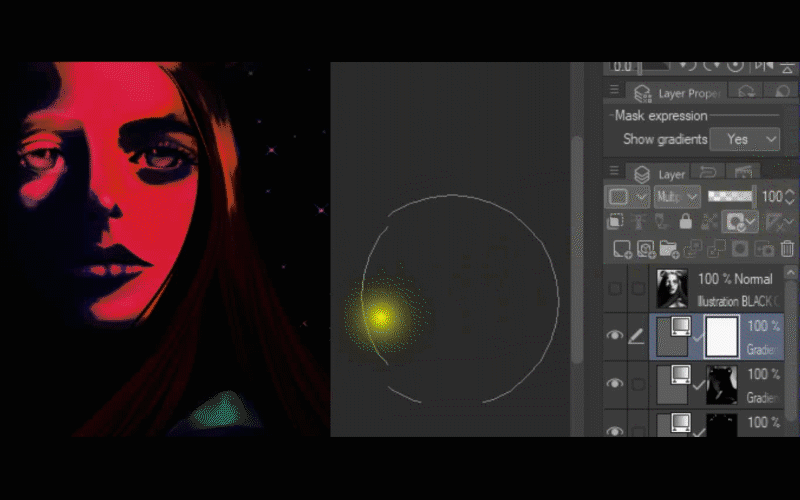Click the rotate right icon in navigator
Viewport: 800px width, 500px height.
pos(711,66)
